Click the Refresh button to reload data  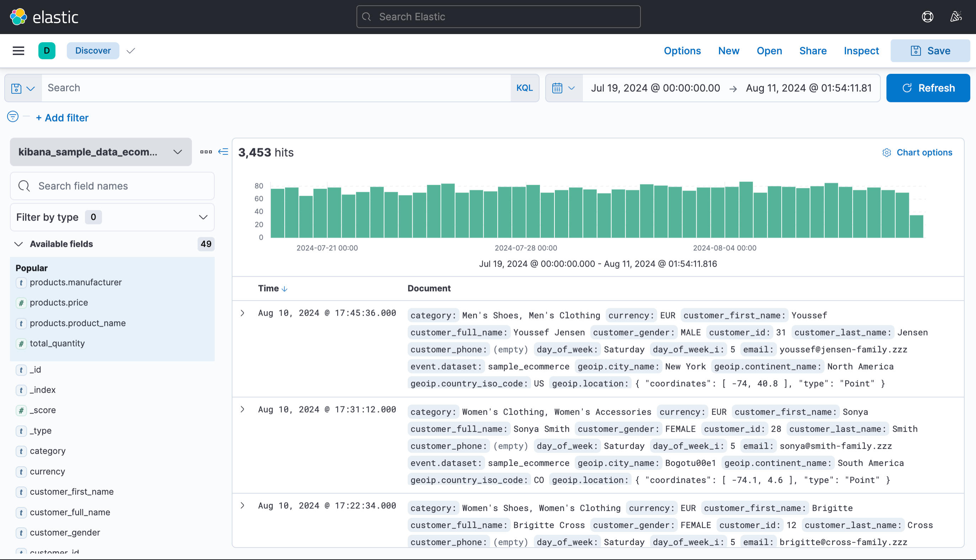[928, 88]
